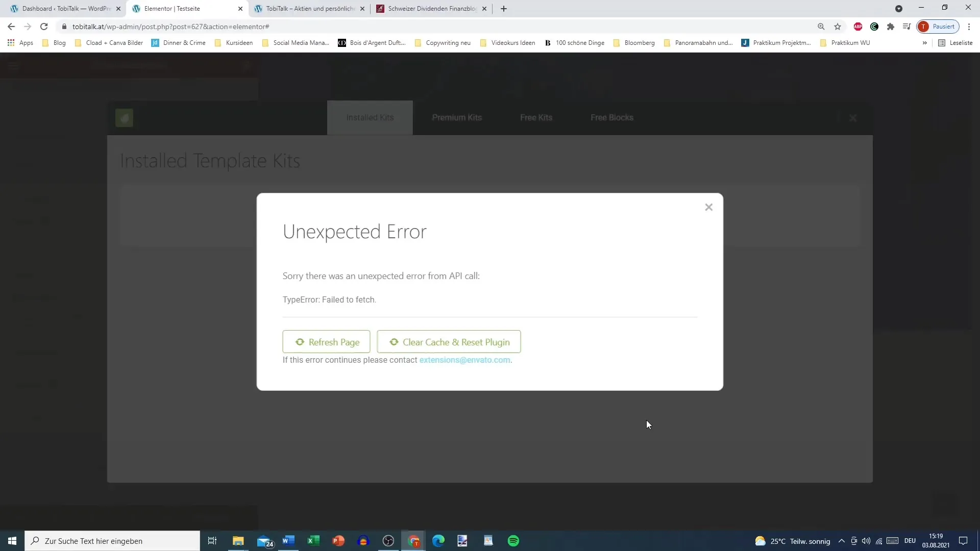Open the Extensions puzzle menu

coord(891,27)
